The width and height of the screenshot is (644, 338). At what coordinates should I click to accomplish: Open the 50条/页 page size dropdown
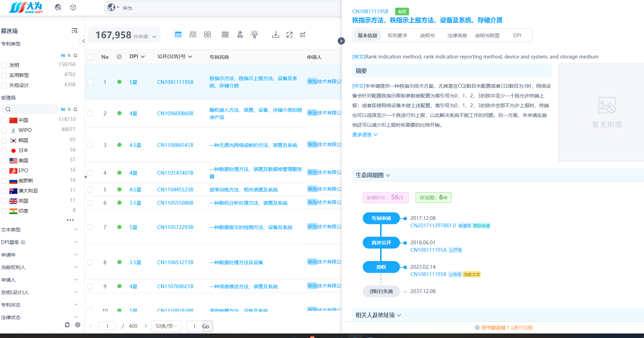click(166, 326)
